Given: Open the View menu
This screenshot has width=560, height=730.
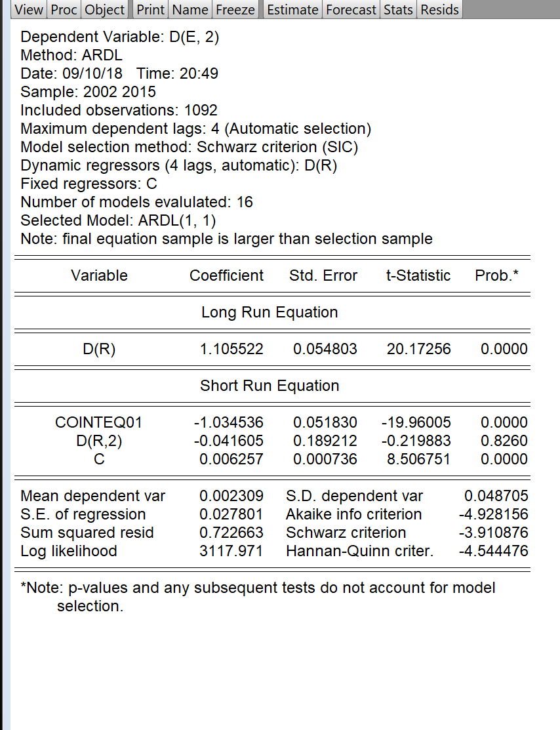Looking at the screenshot, I should tap(30, 10).
